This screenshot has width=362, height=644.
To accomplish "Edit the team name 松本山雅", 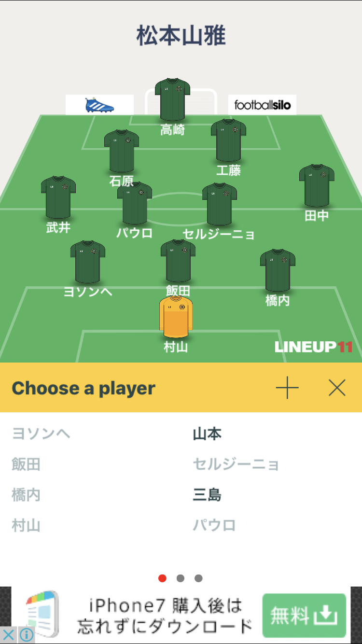I will [181, 36].
